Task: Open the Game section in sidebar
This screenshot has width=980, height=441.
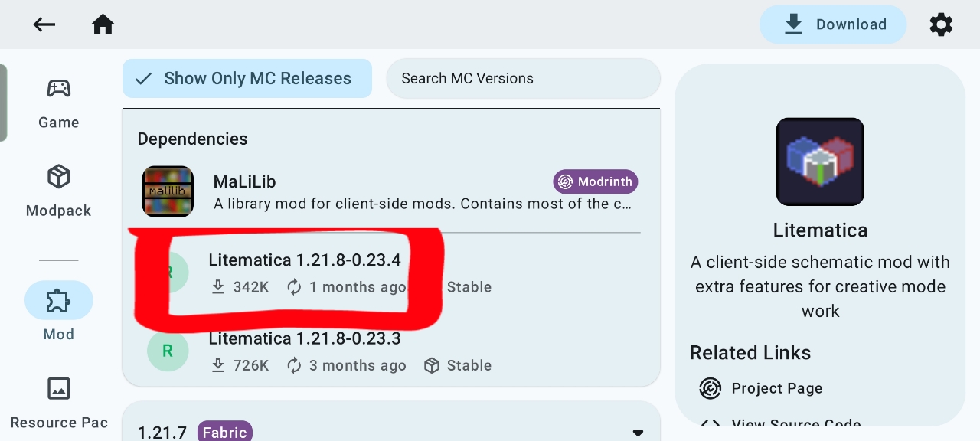Action: (59, 103)
